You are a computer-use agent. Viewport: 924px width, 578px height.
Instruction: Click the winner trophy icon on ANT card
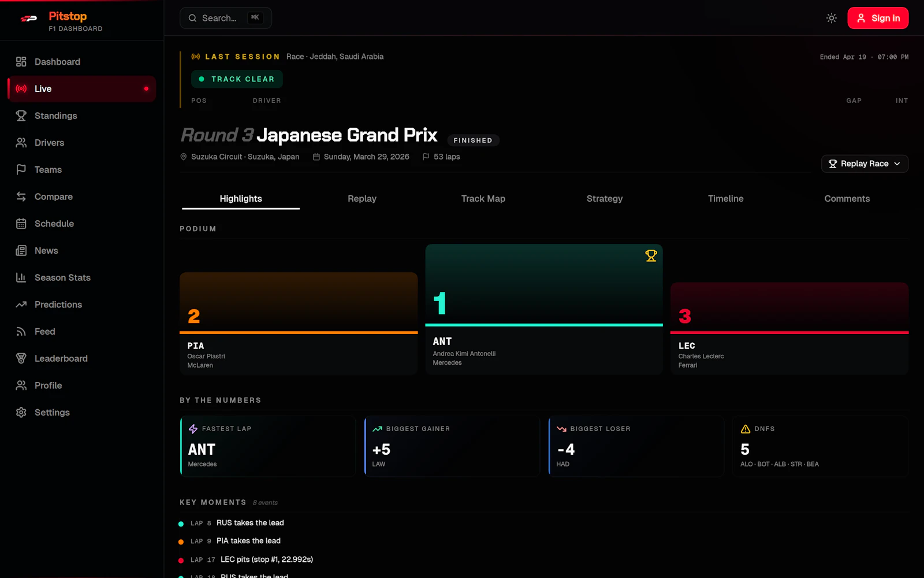point(651,255)
